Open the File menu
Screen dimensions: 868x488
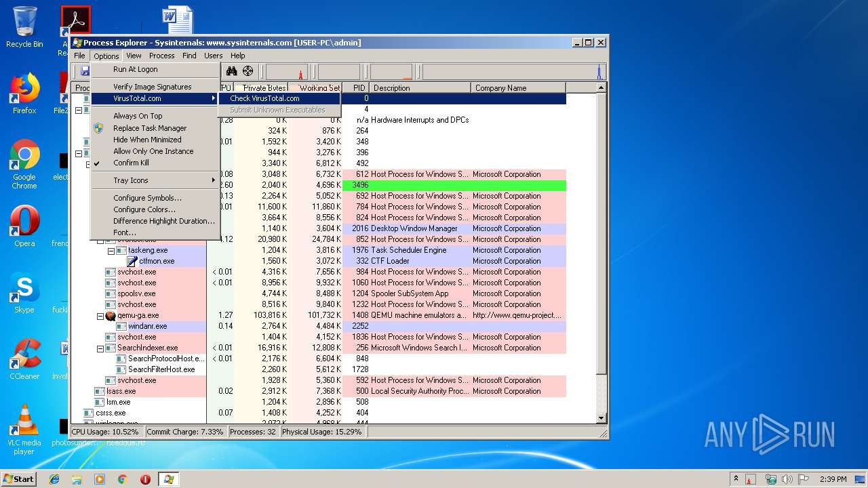point(79,56)
